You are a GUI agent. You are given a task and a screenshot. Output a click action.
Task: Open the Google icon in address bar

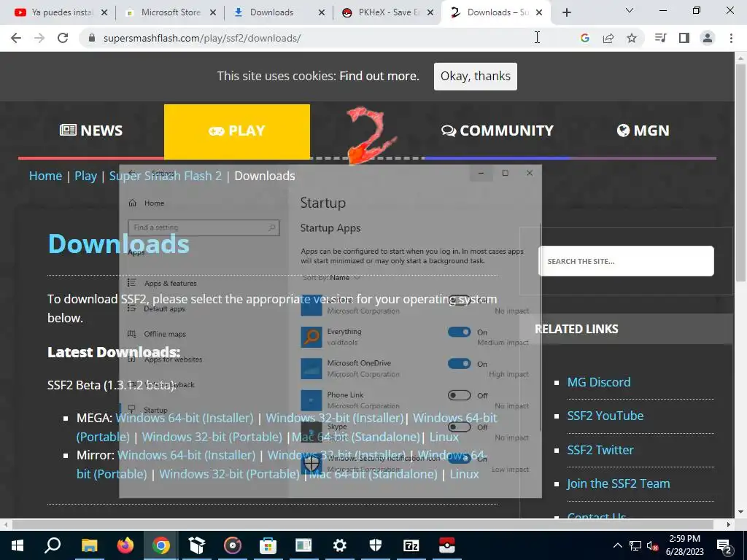584,38
